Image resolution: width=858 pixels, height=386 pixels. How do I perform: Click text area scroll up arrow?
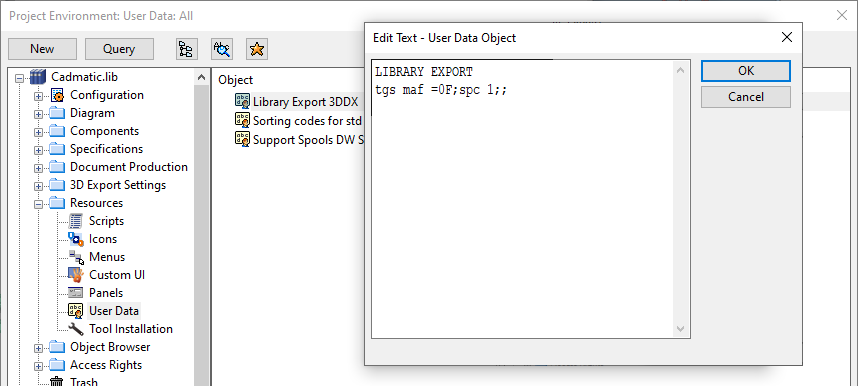coord(680,70)
